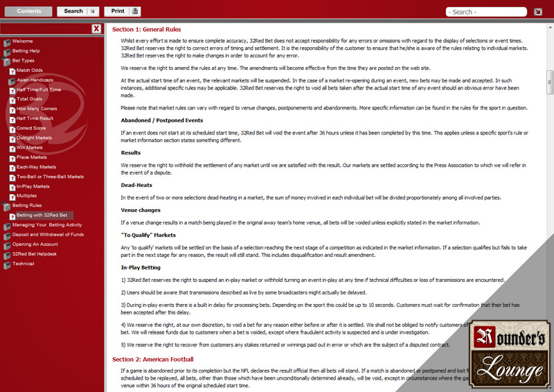Click the page icon beside Total Goals

[12, 100]
